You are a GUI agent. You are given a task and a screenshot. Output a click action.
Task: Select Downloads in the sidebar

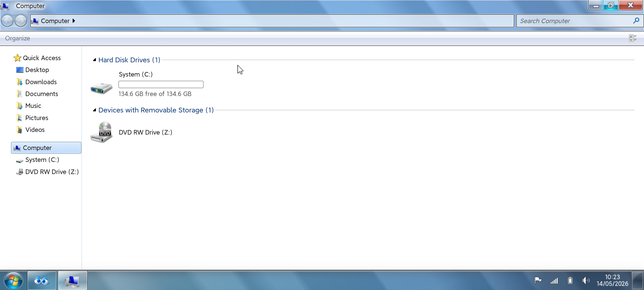41,82
